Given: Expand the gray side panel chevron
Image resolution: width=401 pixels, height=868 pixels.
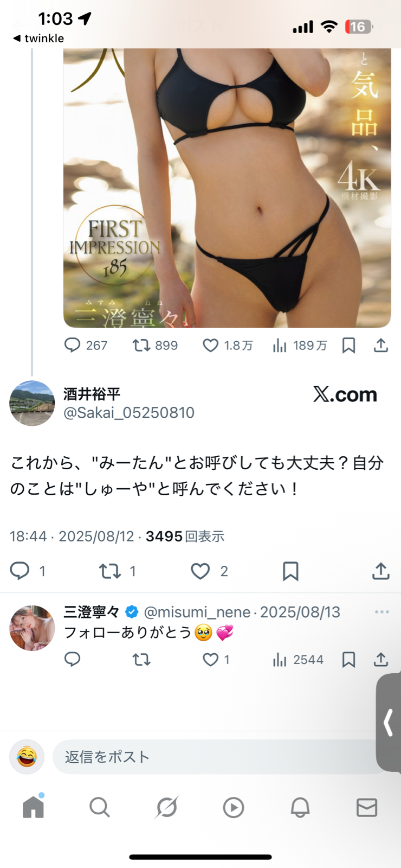Looking at the screenshot, I should (x=388, y=723).
